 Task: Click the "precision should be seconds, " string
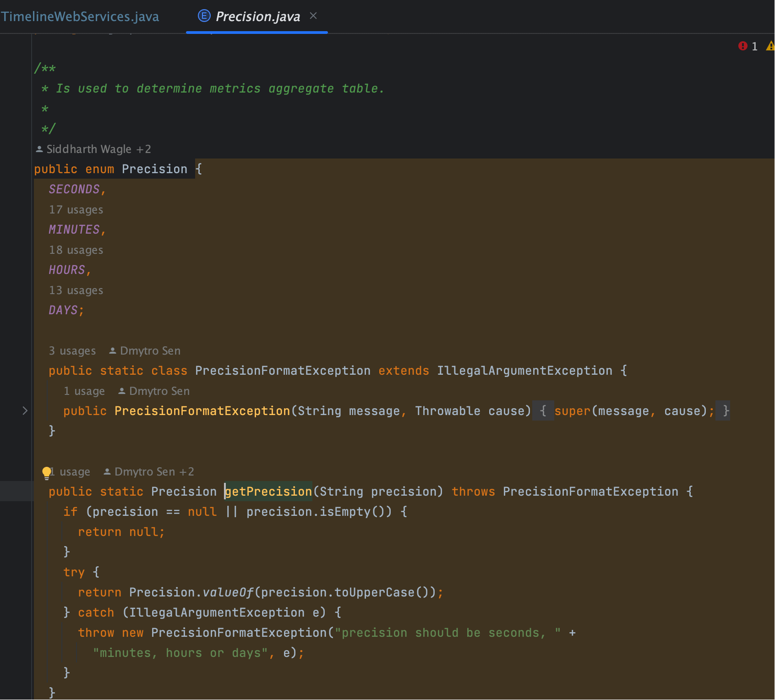(448, 633)
